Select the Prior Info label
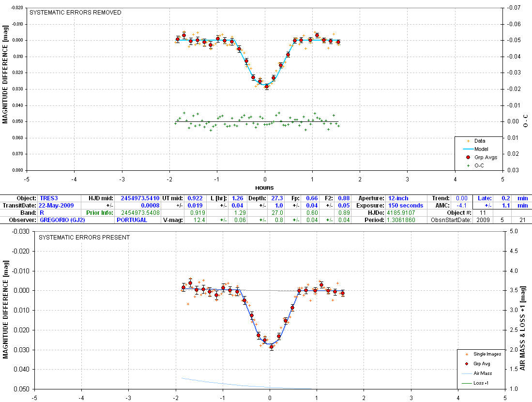 (99, 212)
